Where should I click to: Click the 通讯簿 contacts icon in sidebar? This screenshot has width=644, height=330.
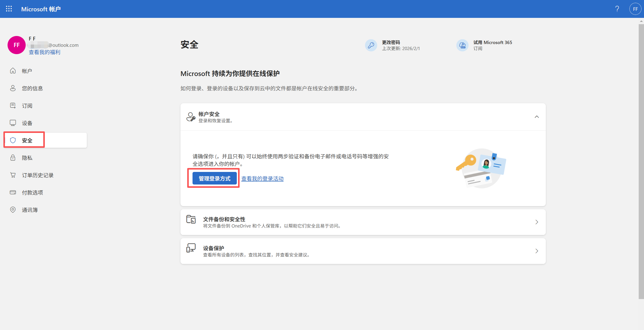pyautogui.click(x=13, y=210)
